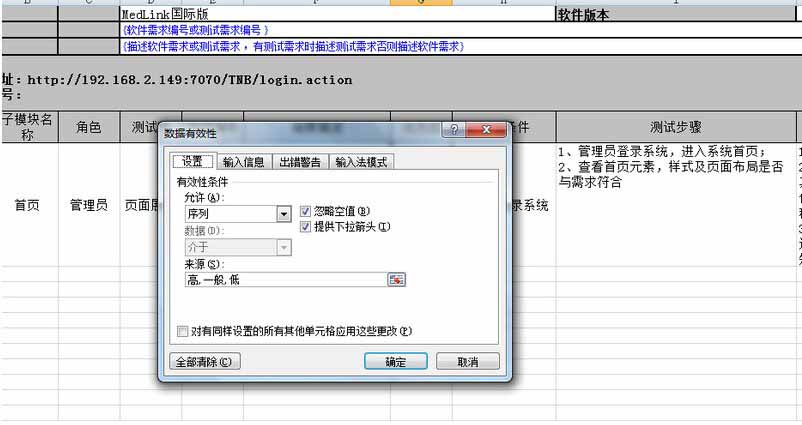Image resolution: width=802 pixels, height=425 pixels.
Task: Switch to the 输入信息 tab
Action: coord(244,162)
